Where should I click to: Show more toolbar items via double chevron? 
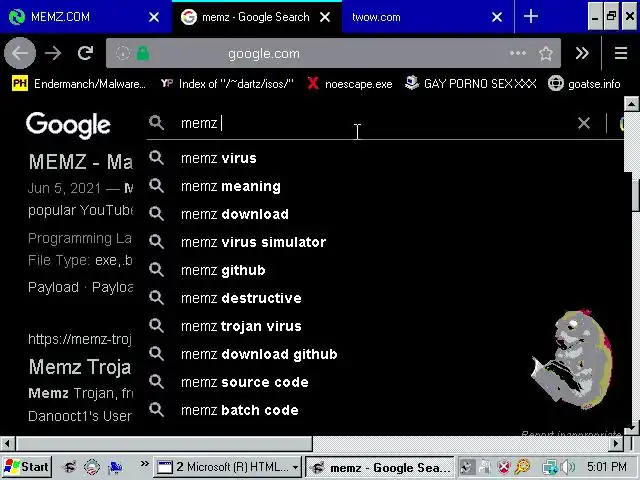click(x=582, y=53)
